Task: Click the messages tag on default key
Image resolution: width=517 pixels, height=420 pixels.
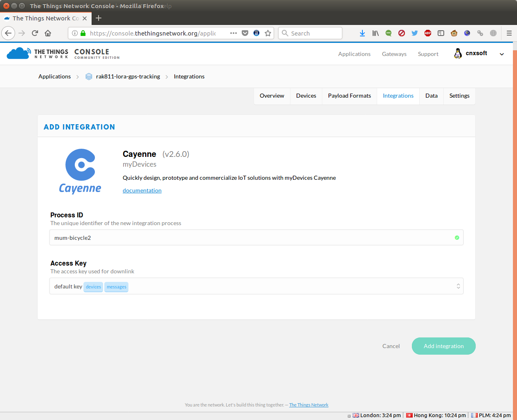Action: (117, 287)
